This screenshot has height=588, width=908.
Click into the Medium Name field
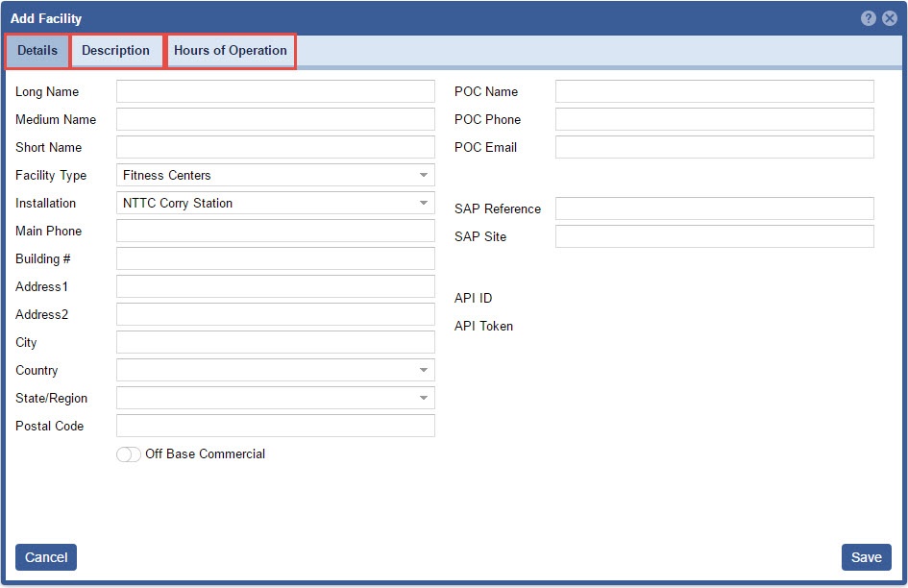(x=275, y=119)
